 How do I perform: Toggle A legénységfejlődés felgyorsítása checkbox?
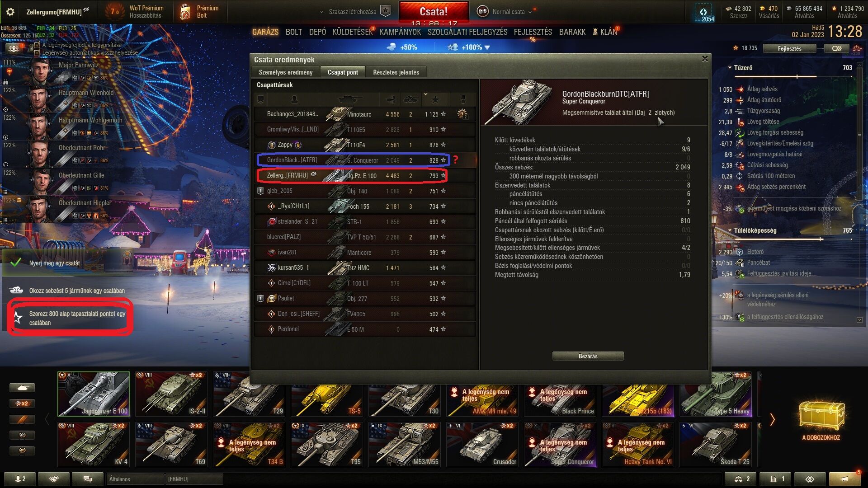[37, 45]
